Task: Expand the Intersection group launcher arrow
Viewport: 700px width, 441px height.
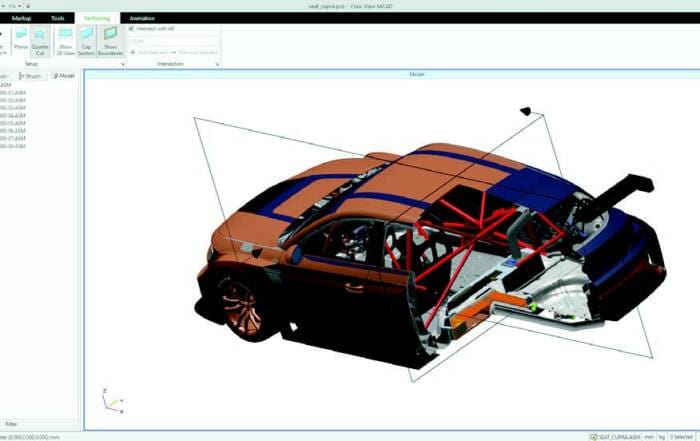Action: (217, 64)
